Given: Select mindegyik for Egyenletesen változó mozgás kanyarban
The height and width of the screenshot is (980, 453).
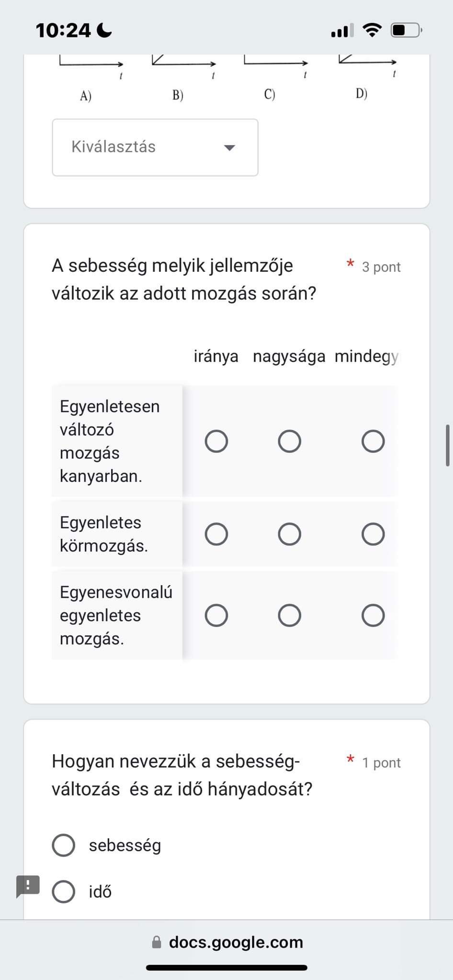Looking at the screenshot, I should [373, 441].
